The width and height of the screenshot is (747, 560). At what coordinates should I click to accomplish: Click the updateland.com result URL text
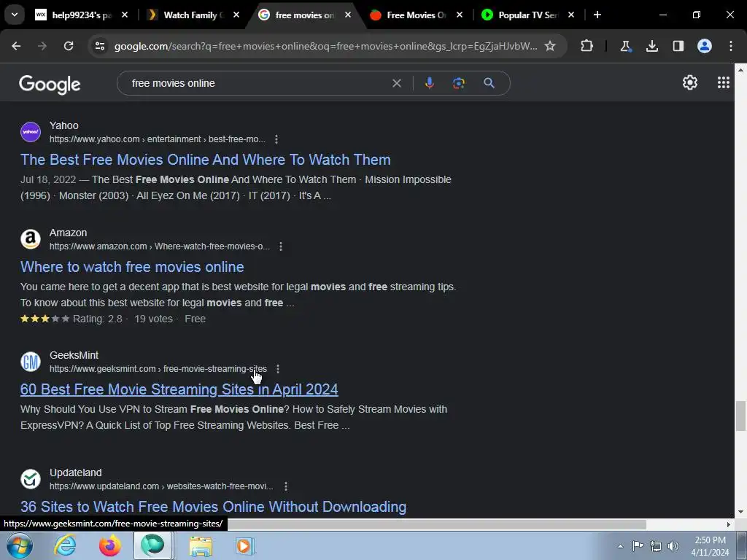click(x=161, y=486)
